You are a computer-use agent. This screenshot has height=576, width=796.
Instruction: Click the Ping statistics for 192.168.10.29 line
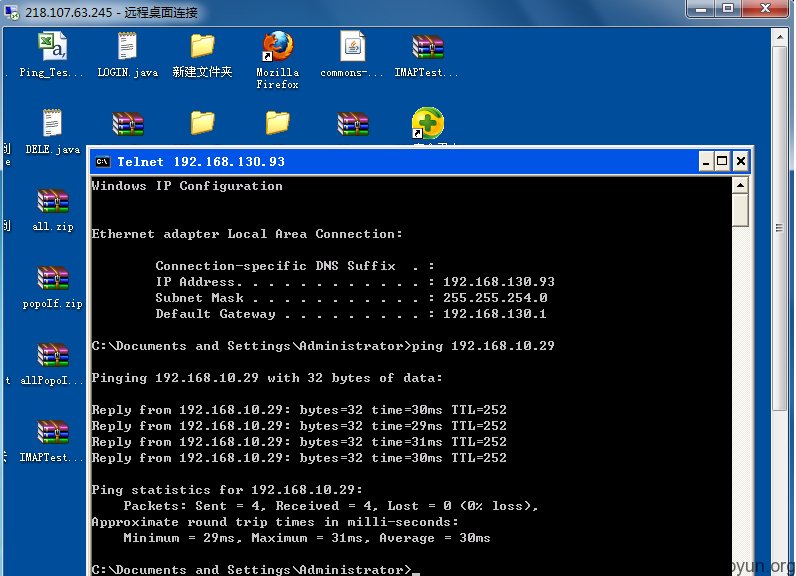[x=227, y=490]
